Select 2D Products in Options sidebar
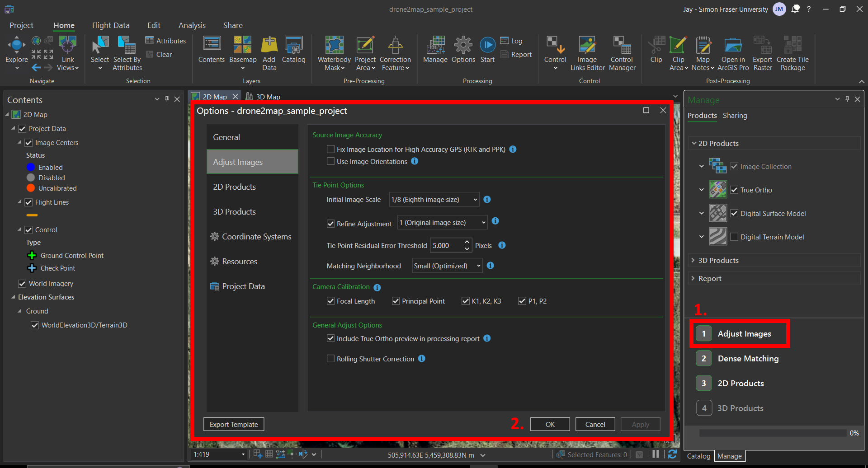868x468 pixels. [234, 187]
